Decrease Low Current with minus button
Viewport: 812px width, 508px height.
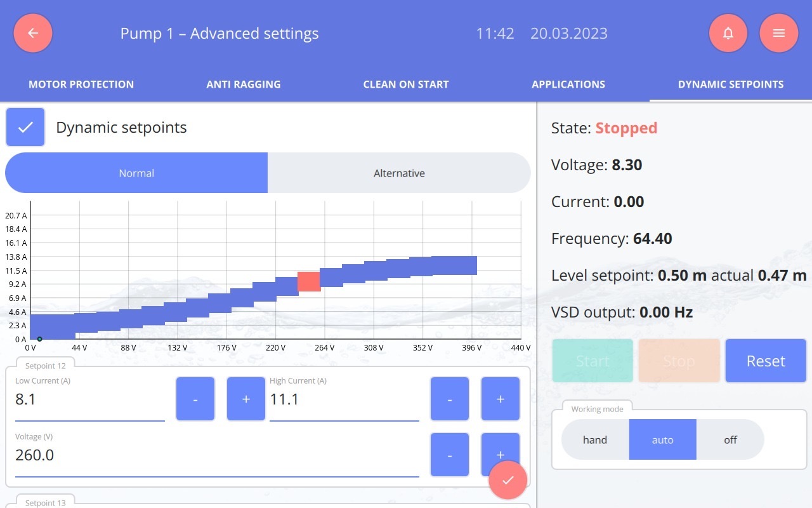pyautogui.click(x=195, y=399)
